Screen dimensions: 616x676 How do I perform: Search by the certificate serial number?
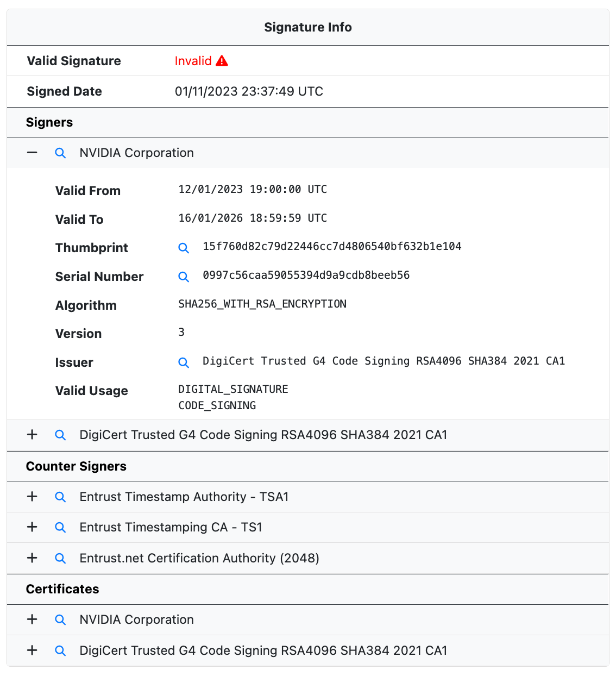pyautogui.click(x=184, y=277)
